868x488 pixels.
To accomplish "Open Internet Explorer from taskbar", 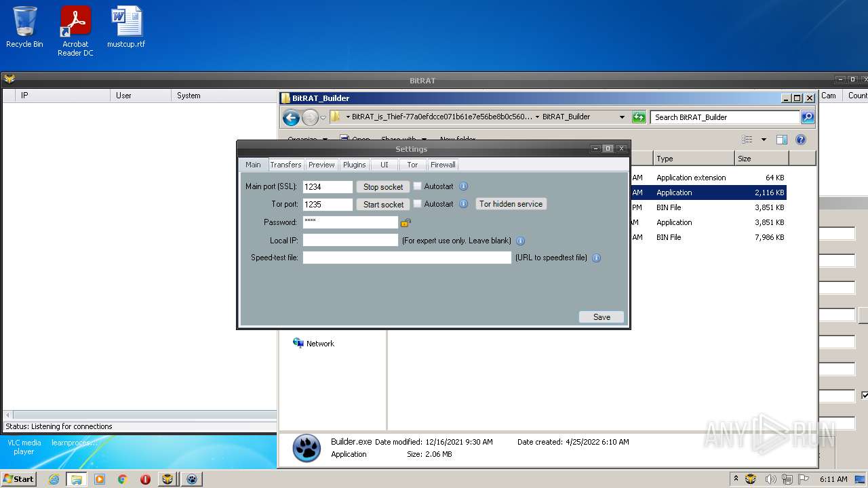I will click(54, 479).
